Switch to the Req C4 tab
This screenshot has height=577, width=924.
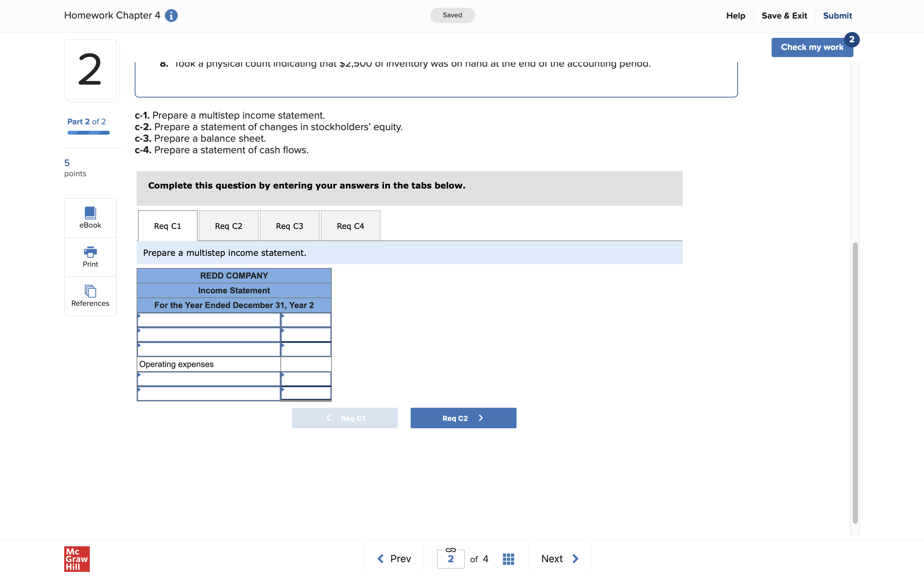pos(350,226)
